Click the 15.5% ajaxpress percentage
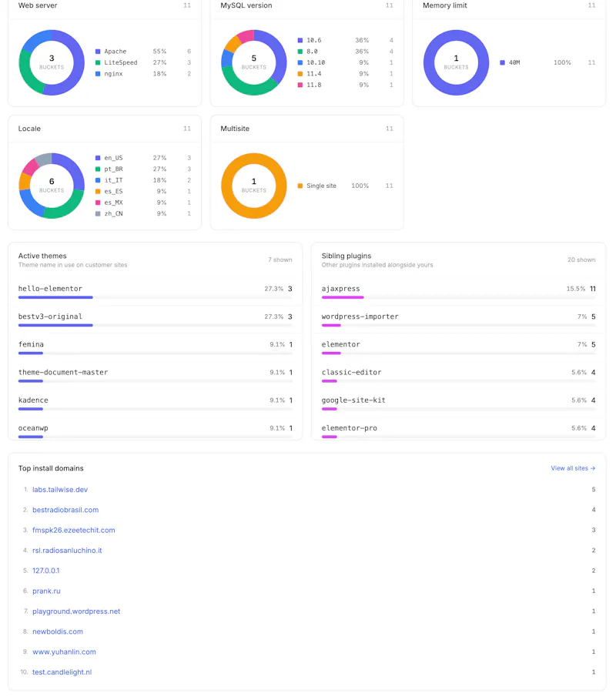Image resolution: width=616 pixels, height=700 pixels. coord(575,289)
